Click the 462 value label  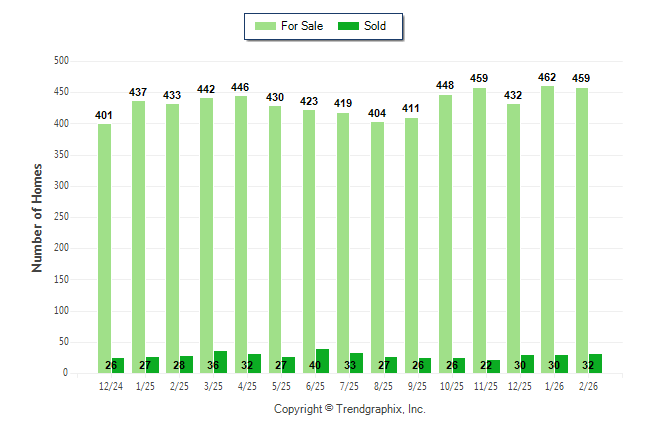[547, 76]
